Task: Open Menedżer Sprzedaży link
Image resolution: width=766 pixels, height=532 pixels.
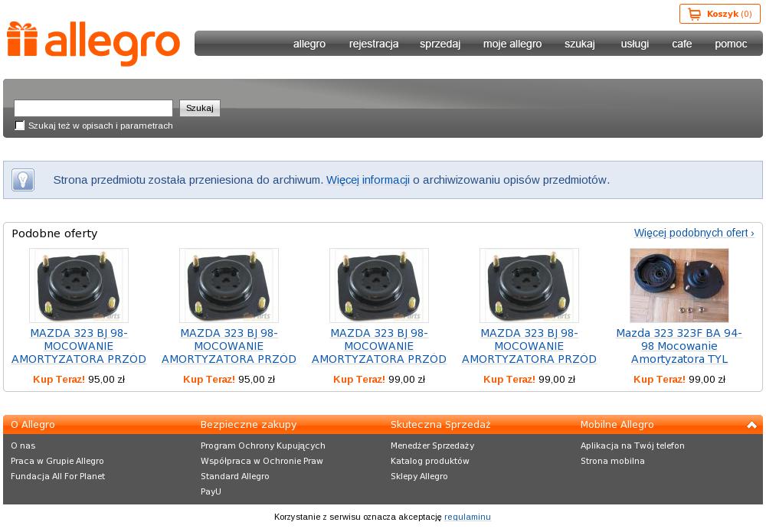Action: 432,446
